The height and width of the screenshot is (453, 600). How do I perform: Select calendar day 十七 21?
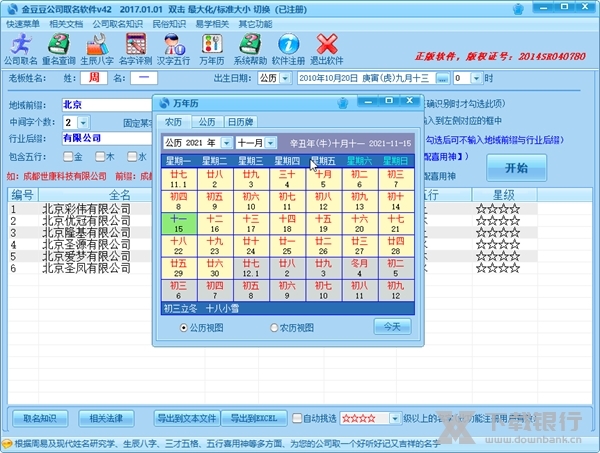[x=396, y=224]
